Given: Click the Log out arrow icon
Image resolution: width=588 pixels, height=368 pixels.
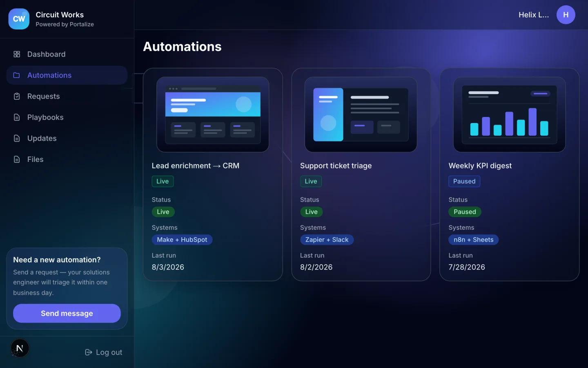Looking at the screenshot, I should click(x=88, y=352).
